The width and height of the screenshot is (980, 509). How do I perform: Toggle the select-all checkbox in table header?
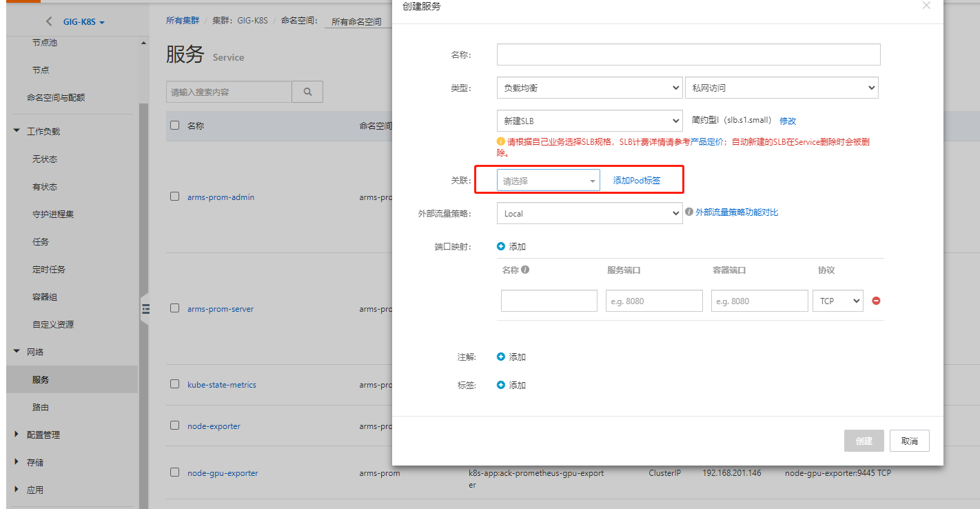(174, 126)
